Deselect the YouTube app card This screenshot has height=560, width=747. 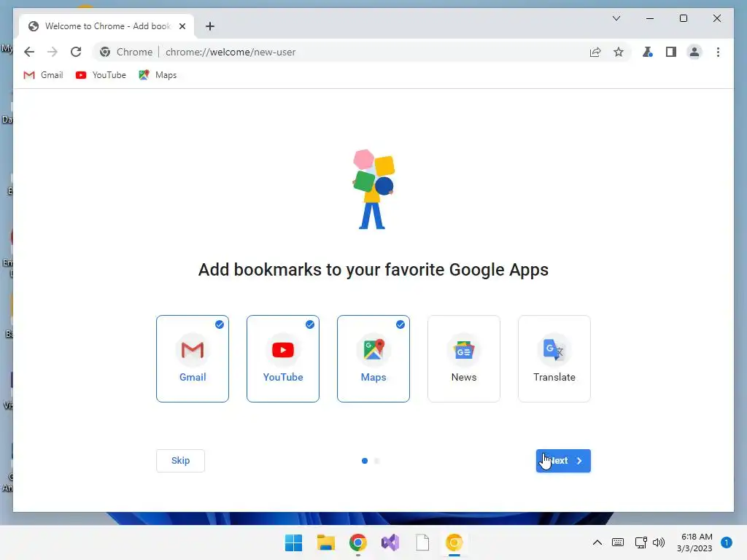tap(283, 359)
